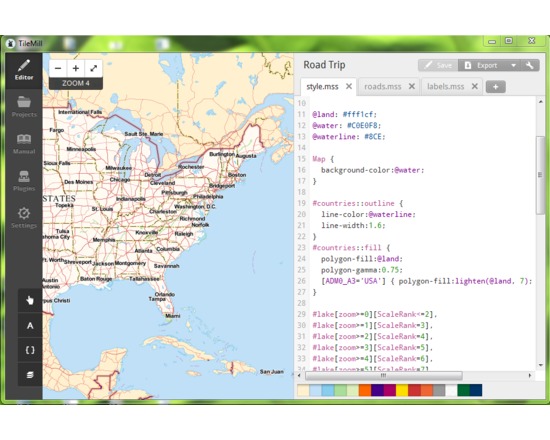Click the 'polygon-gamma:0.75;' line
Viewport: 550px width, 440px height.
[x=362, y=270]
